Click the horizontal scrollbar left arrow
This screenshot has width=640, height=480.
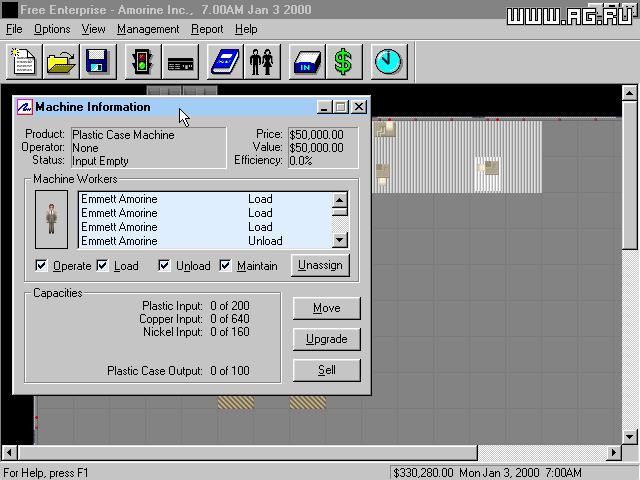click(9, 452)
